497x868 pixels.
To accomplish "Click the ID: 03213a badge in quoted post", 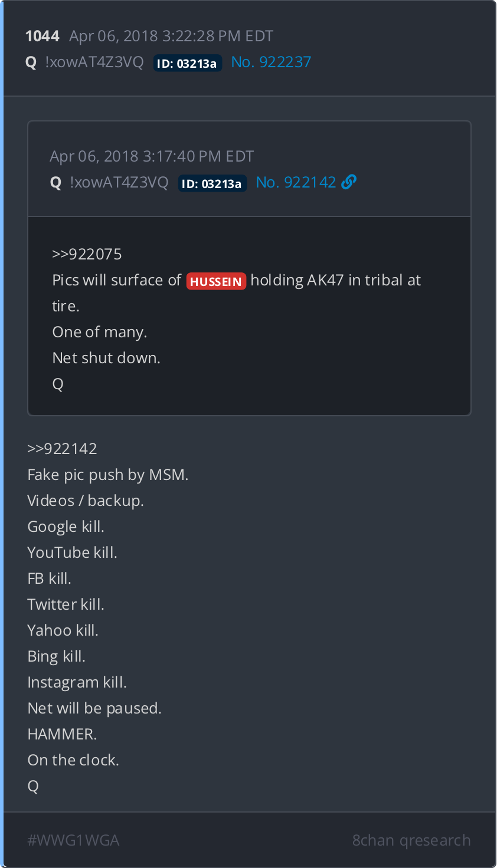I will [x=212, y=183].
